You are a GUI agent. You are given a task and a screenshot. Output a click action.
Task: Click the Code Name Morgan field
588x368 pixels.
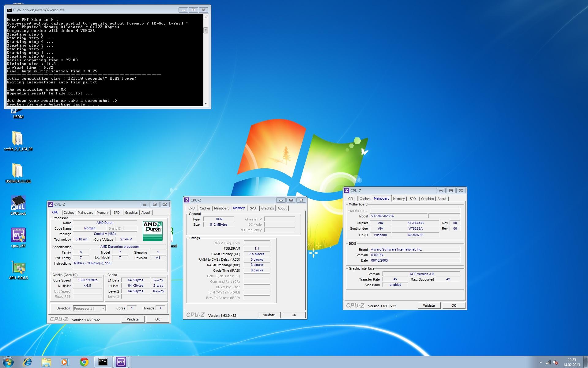[x=90, y=228]
